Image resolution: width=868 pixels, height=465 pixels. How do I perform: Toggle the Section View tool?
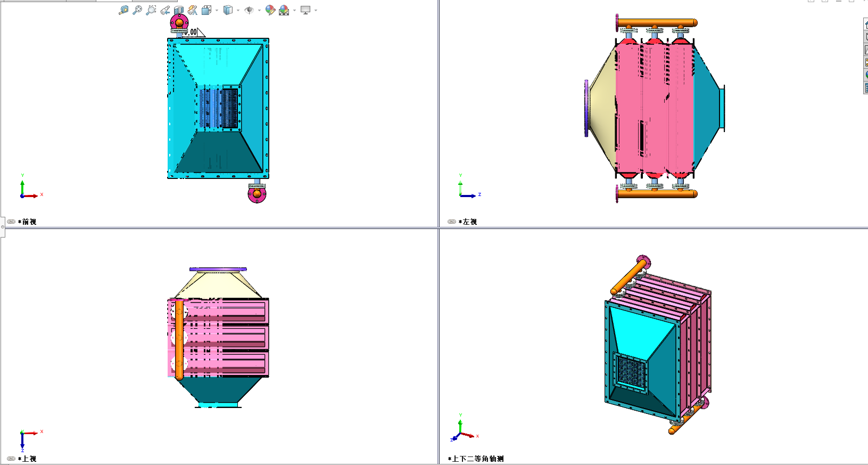click(179, 10)
